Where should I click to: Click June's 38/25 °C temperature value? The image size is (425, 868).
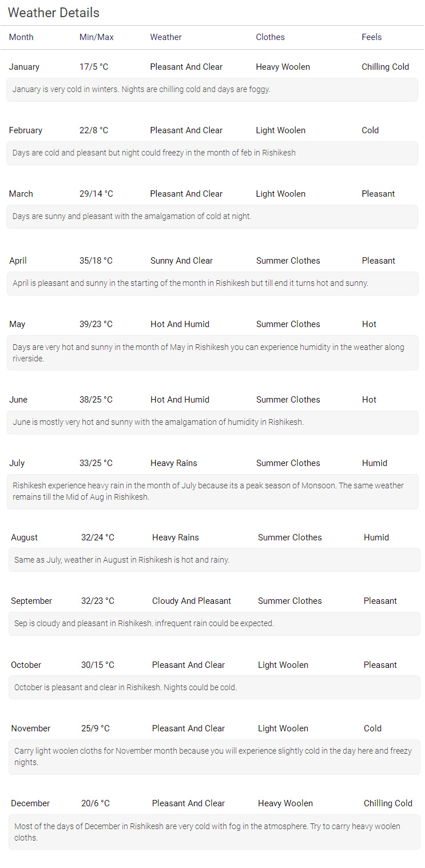tap(96, 400)
